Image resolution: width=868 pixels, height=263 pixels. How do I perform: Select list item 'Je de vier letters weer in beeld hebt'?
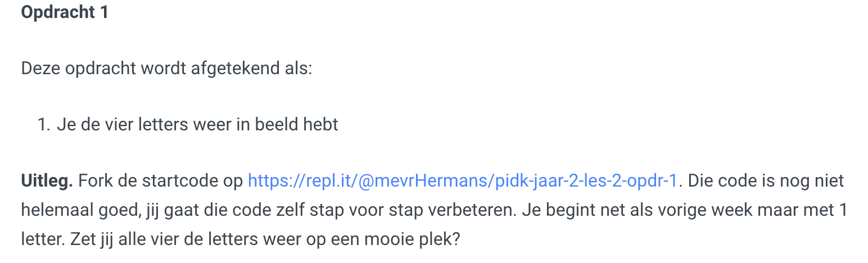pyautogui.click(x=197, y=124)
